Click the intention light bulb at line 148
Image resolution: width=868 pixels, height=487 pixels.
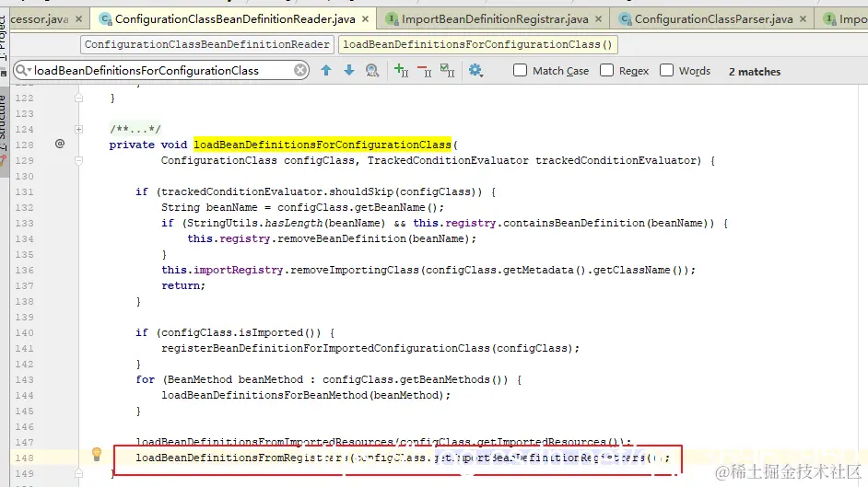click(97, 455)
